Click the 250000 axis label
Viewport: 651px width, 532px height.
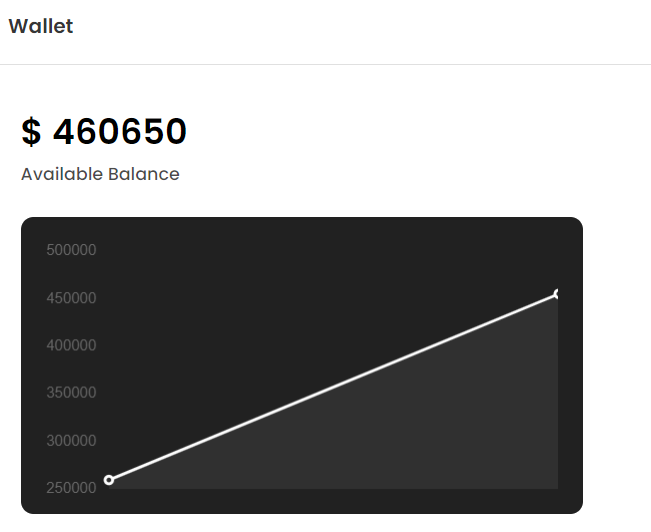pyautogui.click(x=71, y=488)
